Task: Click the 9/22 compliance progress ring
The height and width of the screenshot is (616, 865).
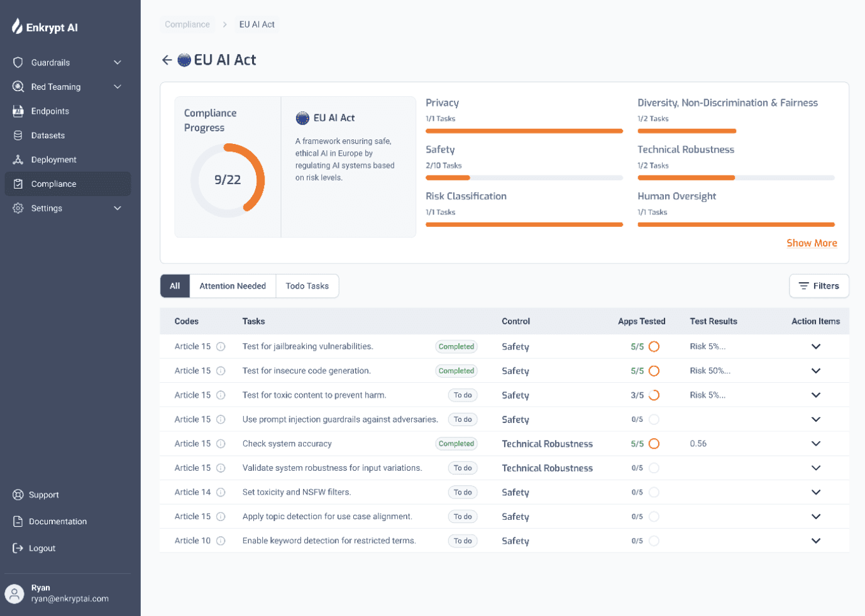Action: pyautogui.click(x=228, y=180)
